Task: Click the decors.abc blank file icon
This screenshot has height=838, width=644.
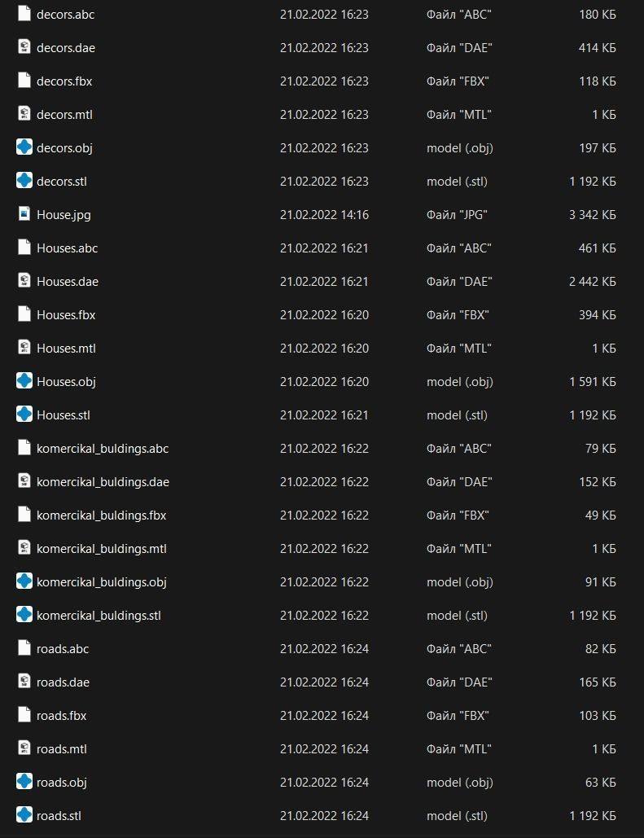Action: 24,14
